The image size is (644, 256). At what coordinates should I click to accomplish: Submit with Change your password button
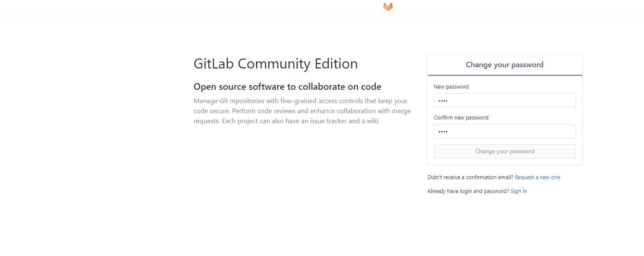coord(505,151)
